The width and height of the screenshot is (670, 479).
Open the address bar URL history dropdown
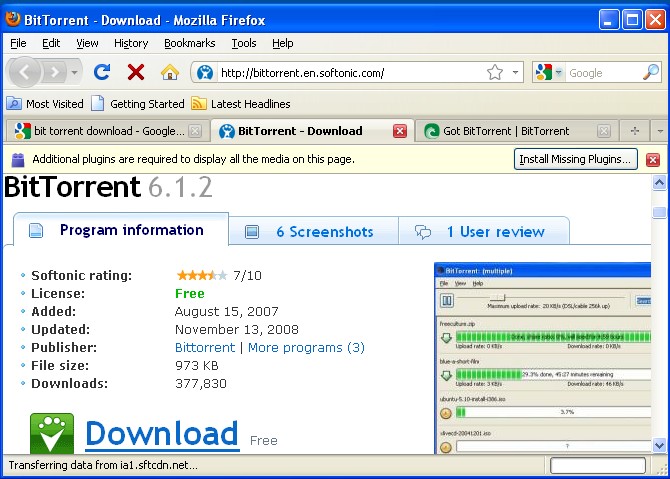pos(515,73)
